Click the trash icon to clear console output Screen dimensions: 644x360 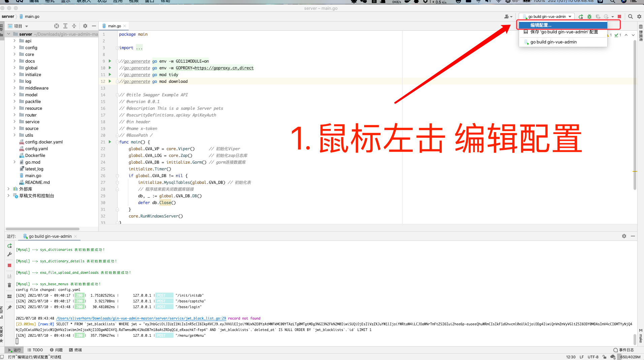(9, 285)
